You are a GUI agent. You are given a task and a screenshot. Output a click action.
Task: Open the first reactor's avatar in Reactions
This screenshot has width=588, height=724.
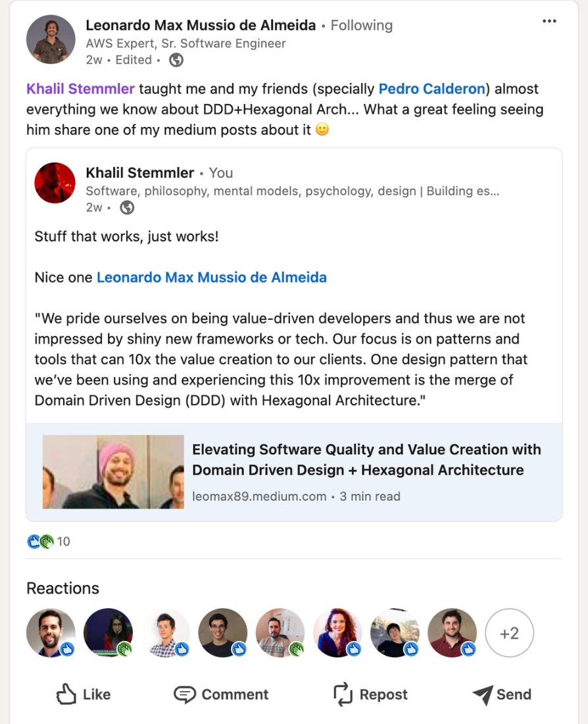coord(51,633)
